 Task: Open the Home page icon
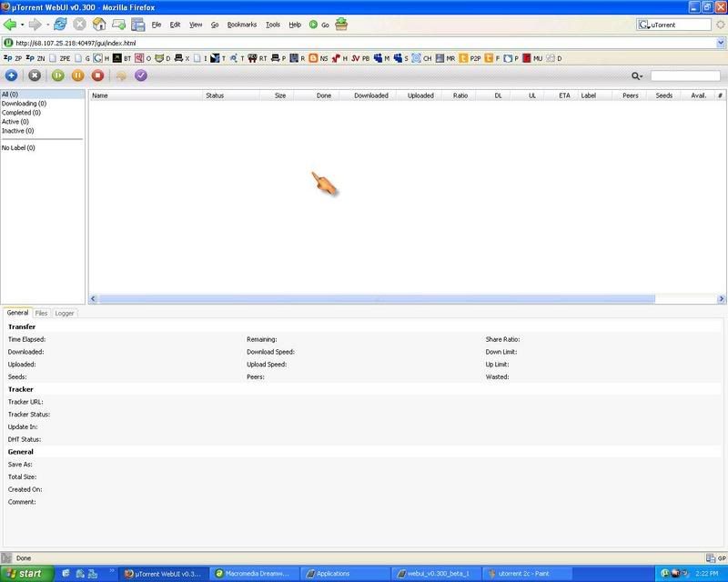pyautogui.click(x=99, y=25)
